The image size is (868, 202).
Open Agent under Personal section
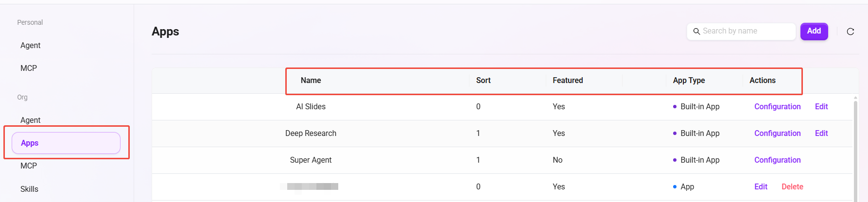[31, 45]
